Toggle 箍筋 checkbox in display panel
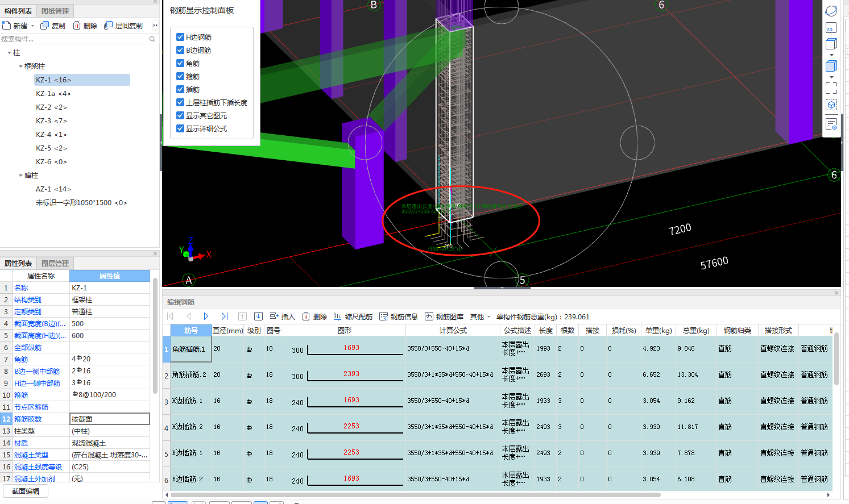Screen dimensions: 849x504 pos(180,76)
